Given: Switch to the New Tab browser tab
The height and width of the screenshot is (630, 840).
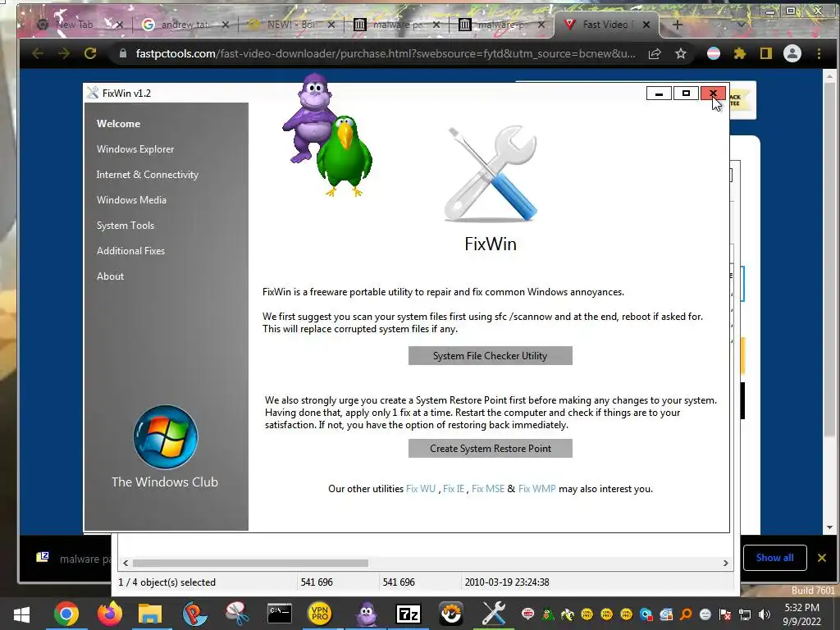Looking at the screenshot, I should tap(74, 25).
